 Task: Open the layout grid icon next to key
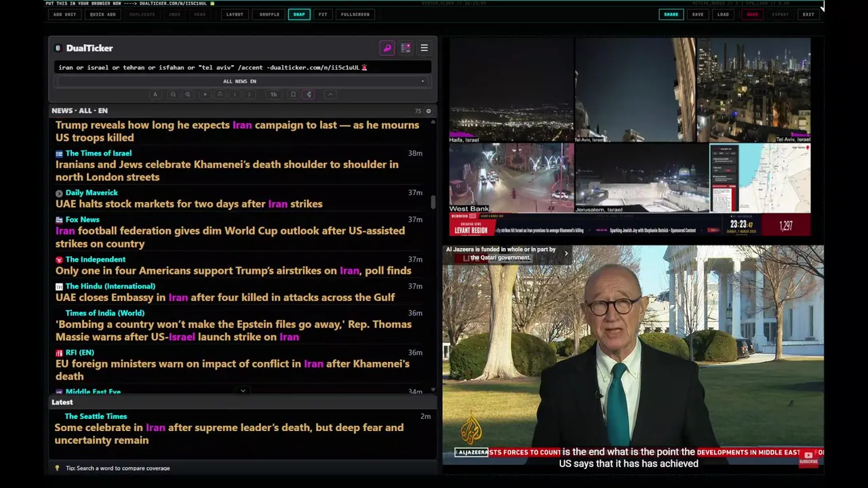click(x=406, y=48)
